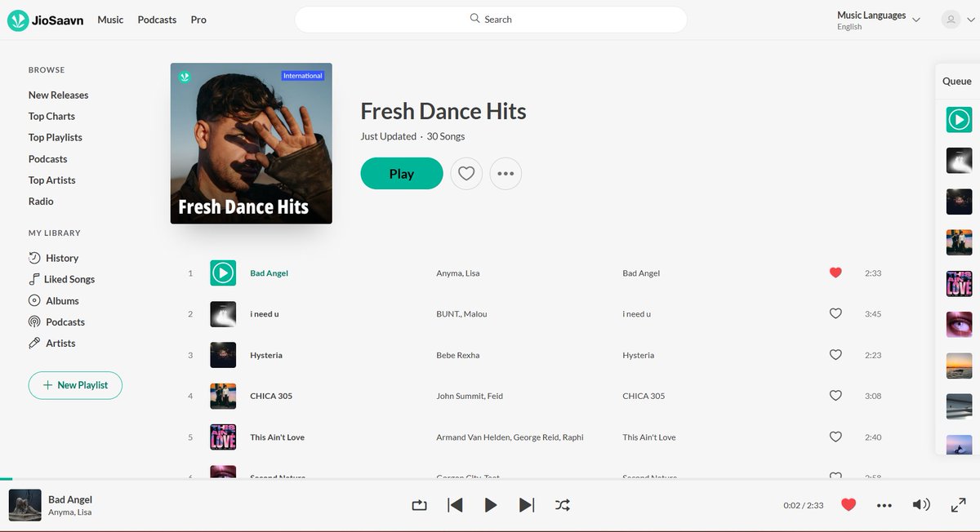Open Albums in My Library
This screenshot has height=532, width=980.
(53, 300)
